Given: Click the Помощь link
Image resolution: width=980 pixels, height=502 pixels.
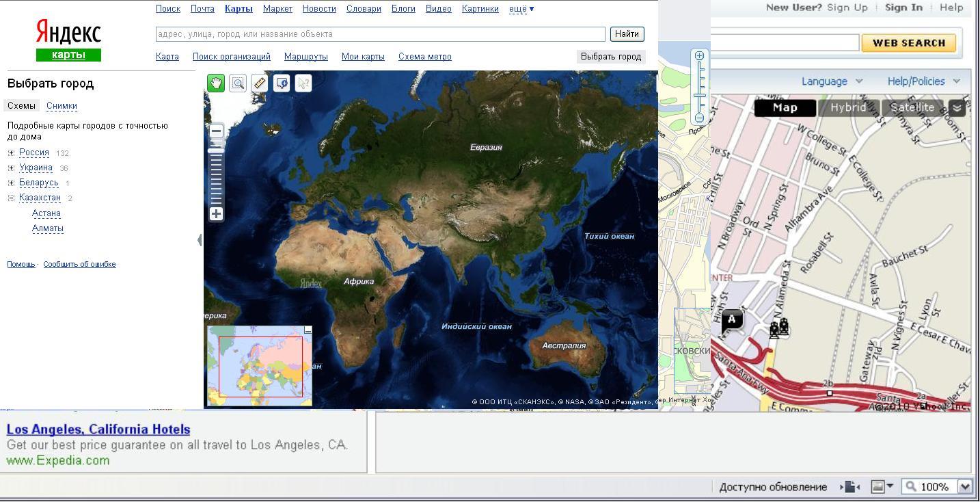Looking at the screenshot, I should 21,264.
